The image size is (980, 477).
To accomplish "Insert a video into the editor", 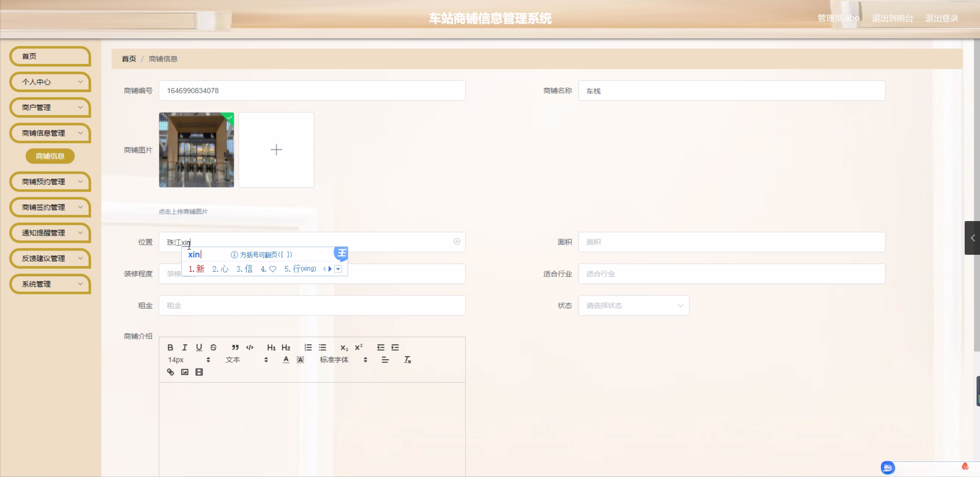I will tap(199, 372).
